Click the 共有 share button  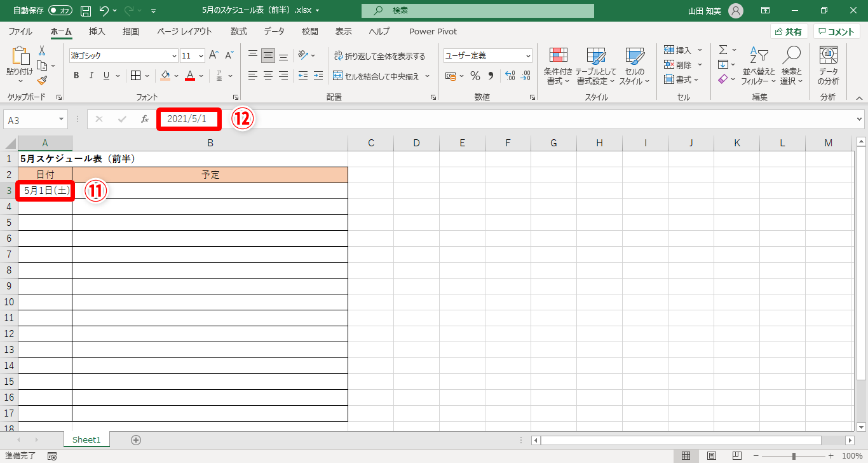pyautogui.click(x=789, y=32)
